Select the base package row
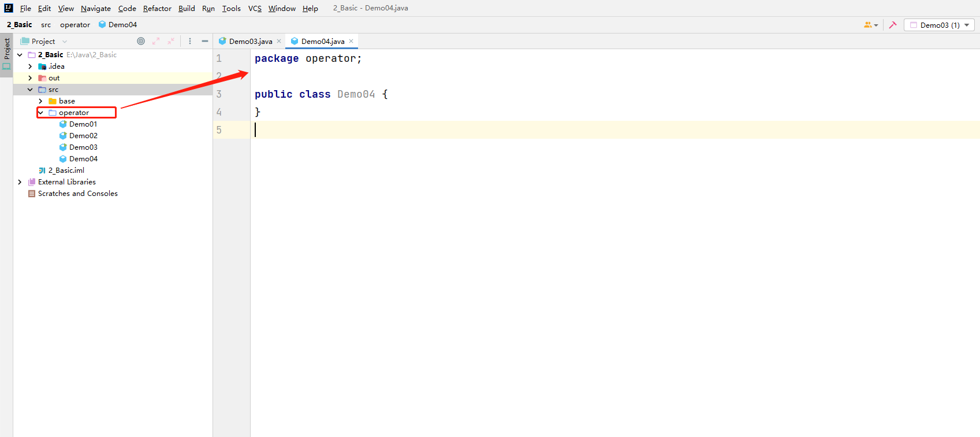 (113, 101)
